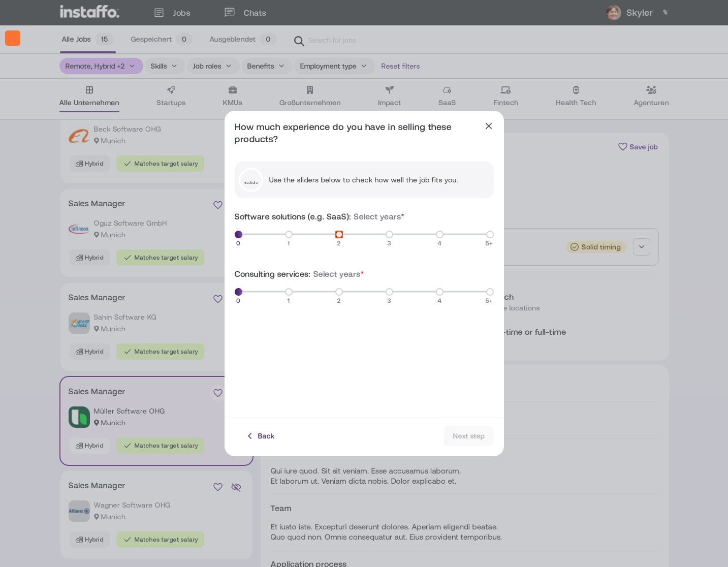Click the Reset filters link
Image resolution: width=728 pixels, height=567 pixels.
coord(400,66)
